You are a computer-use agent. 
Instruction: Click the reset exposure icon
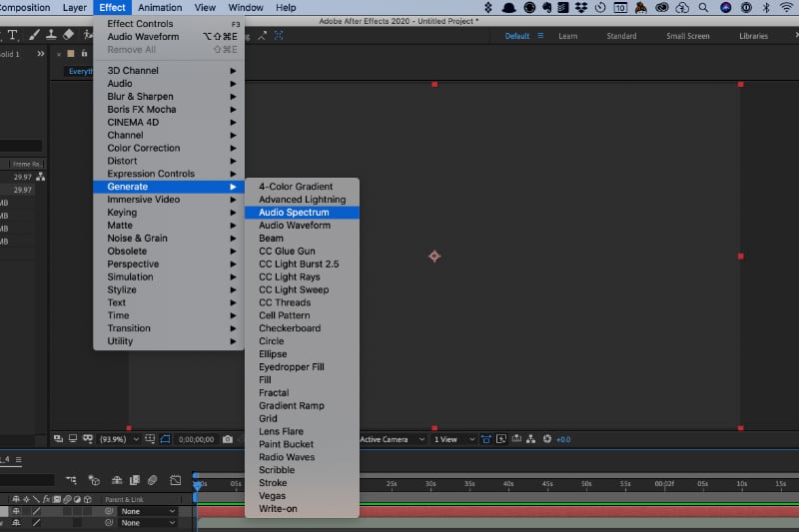(x=546, y=439)
